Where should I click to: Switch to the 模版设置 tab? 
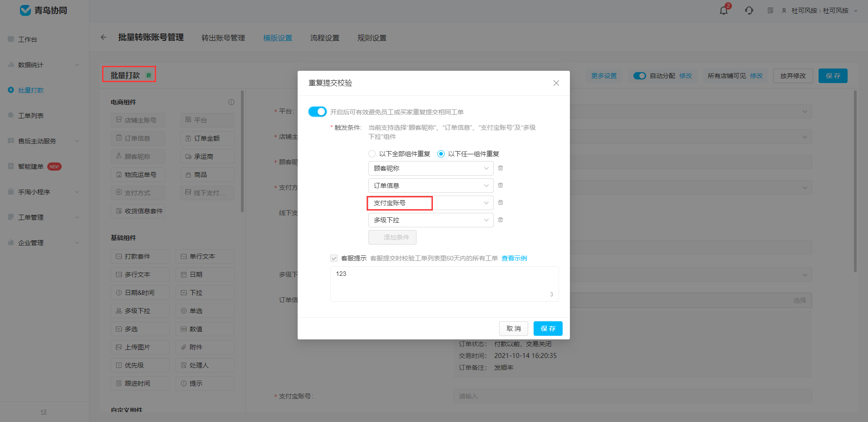[278, 38]
